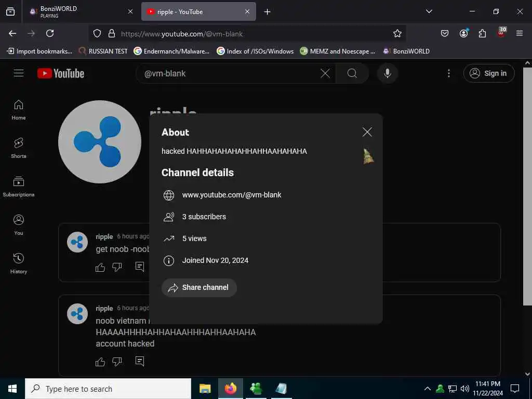
Task: Open You section in sidebar
Action: 19,225
